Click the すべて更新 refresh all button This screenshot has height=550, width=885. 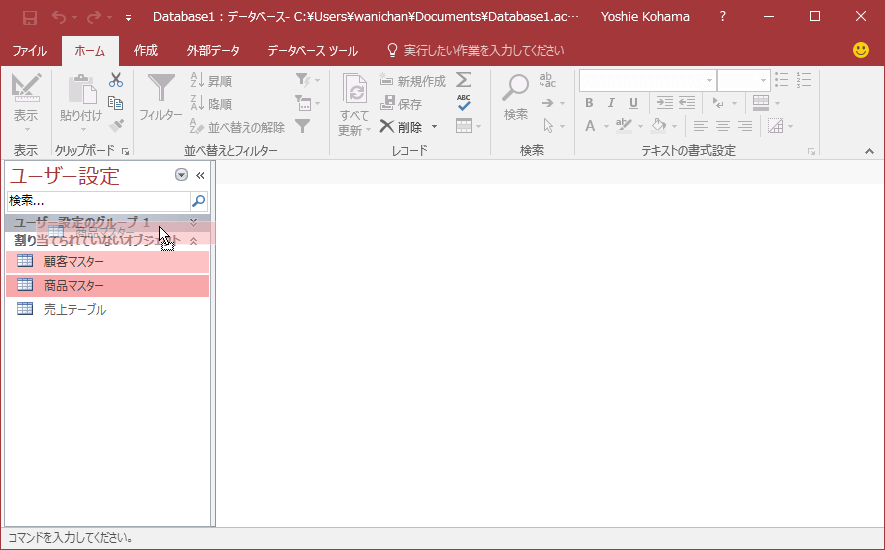(354, 104)
